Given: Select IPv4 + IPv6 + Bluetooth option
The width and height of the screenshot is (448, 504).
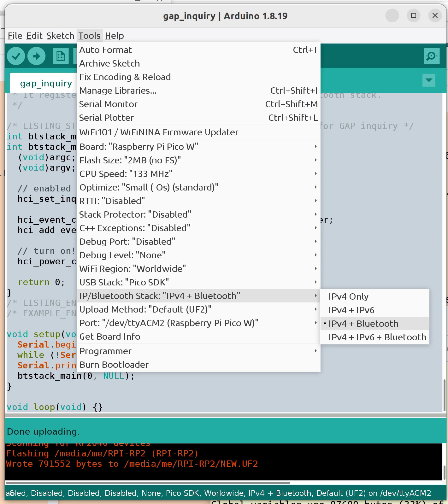Looking at the screenshot, I should [x=374, y=337].
